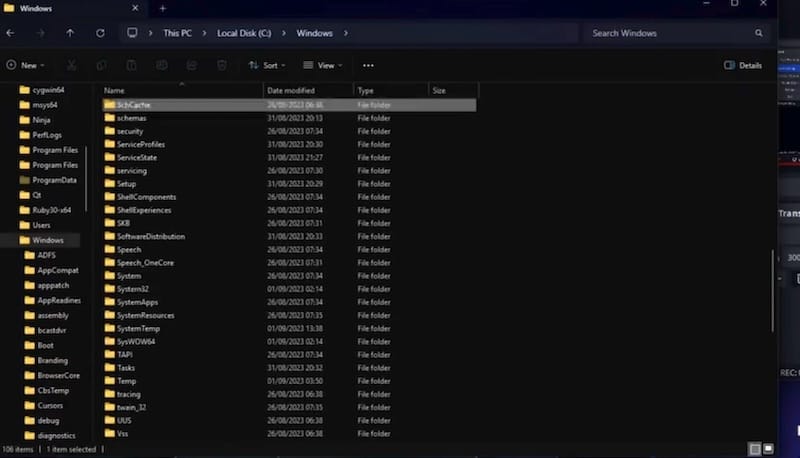This screenshot has width=800, height=458.
Task: Open assembly in the navigation tree
Action: pos(46,316)
